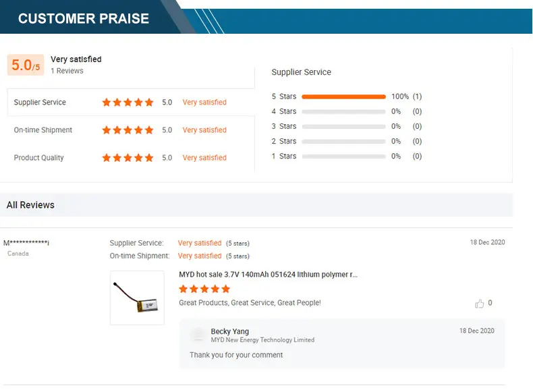The height and width of the screenshot is (392, 533).
Task: Click MYD New Energy Technology Limited
Action: click(262, 340)
